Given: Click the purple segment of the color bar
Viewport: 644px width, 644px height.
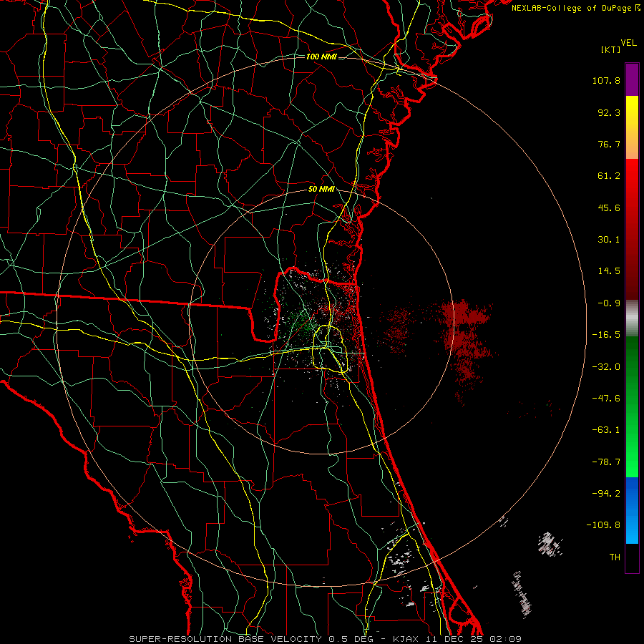Looking at the screenshot, I should pos(632,79).
